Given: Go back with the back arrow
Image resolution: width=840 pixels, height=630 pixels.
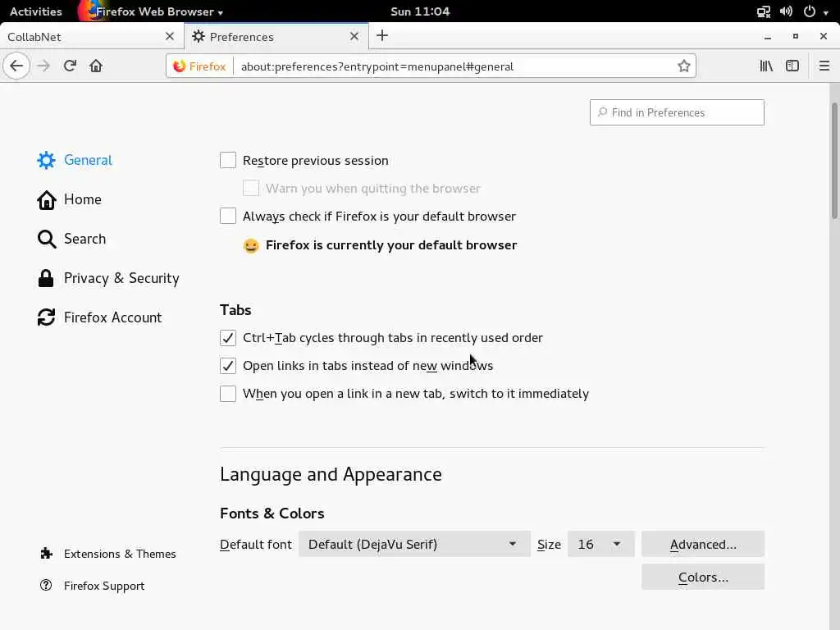Looking at the screenshot, I should pos(16,66).
